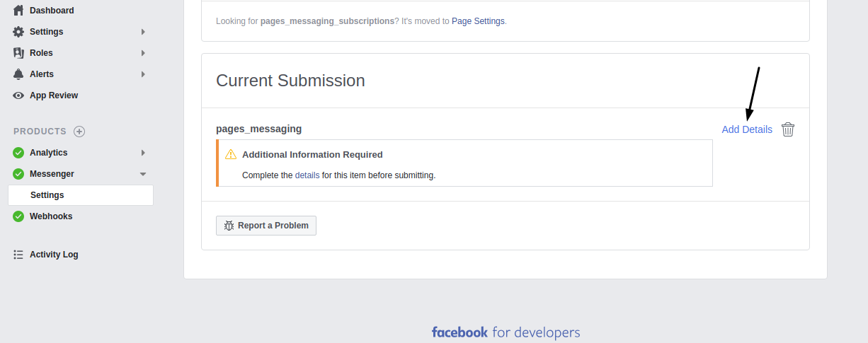
Task: Click the Alerts bell icon
Action: pyautogui.click(x=18, y=74)
